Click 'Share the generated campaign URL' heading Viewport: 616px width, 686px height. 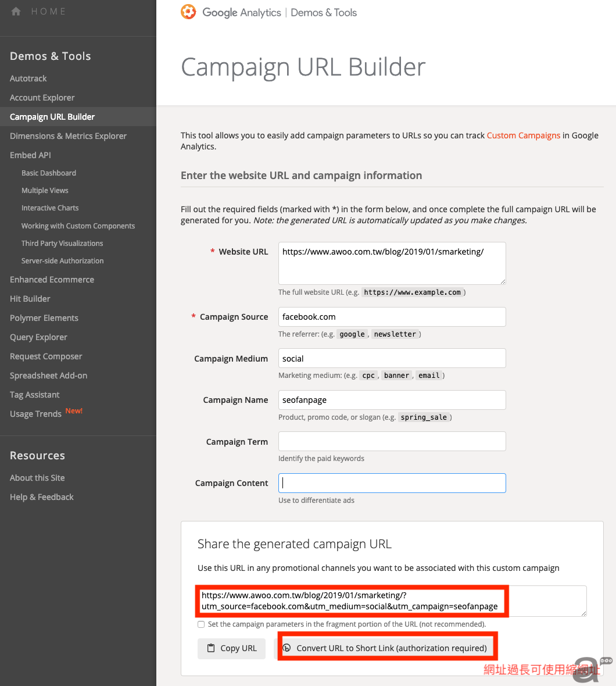tap(294, 544)
